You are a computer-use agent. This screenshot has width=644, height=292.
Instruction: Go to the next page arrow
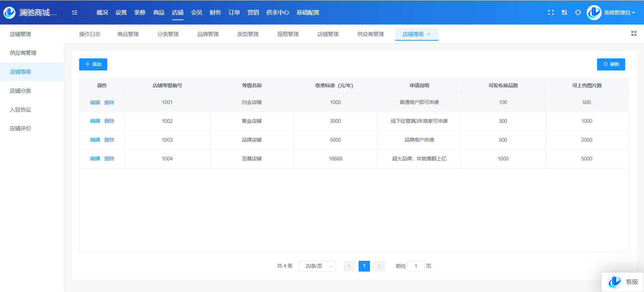pos(379,266)
